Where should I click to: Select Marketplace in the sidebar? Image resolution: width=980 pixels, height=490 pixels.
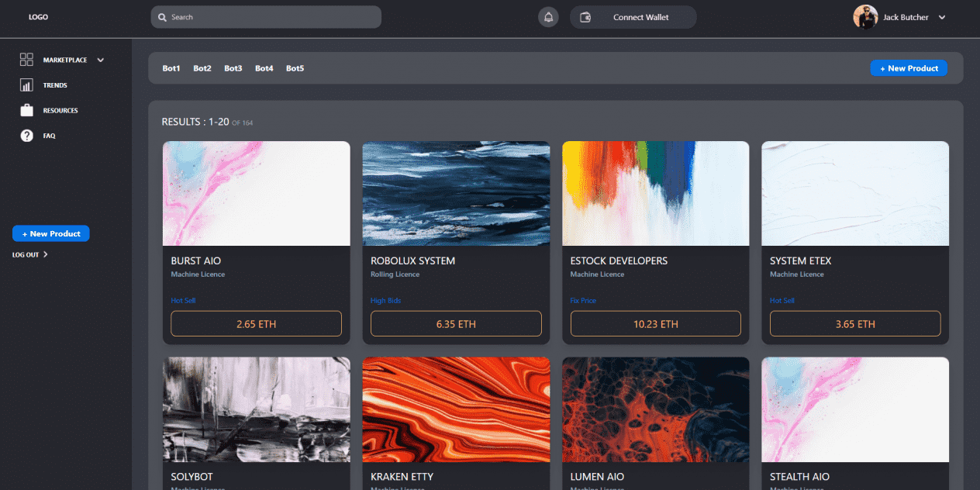(x=65, y=60)
